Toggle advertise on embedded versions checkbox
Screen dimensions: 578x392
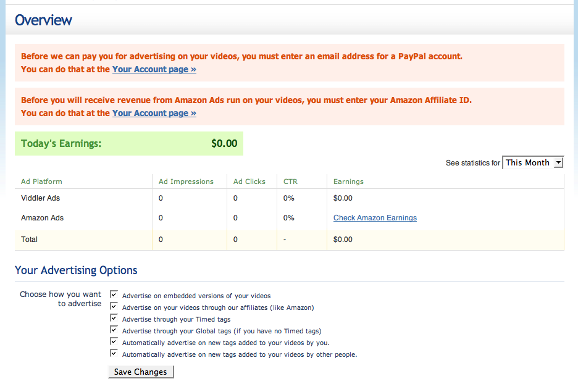pos(114,295)
